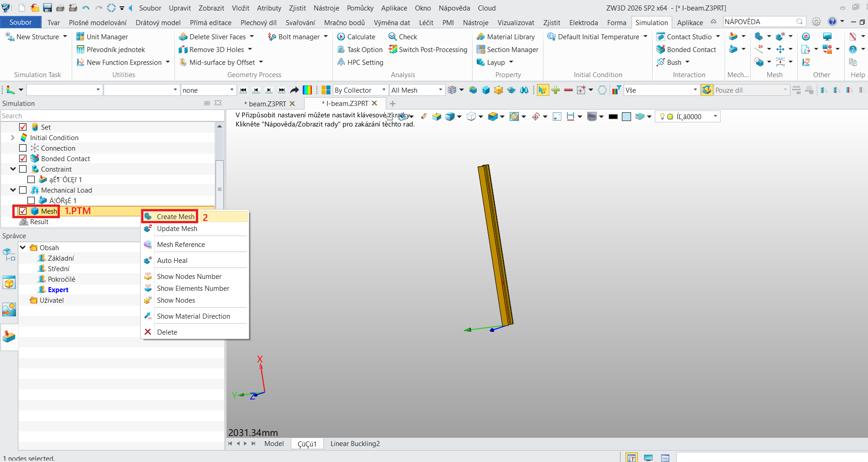Collapse the Mechanical Load node
The image size is (868, 462).
[13, 190]
